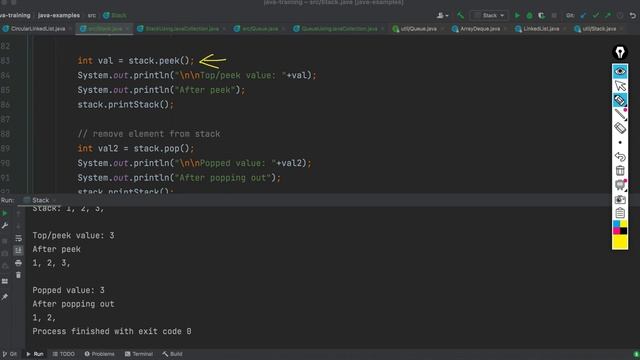Click java-examples in breadcrumb bar
This screenshot has width=640, height=360.
pyautogui.click(x=59, y=16)
